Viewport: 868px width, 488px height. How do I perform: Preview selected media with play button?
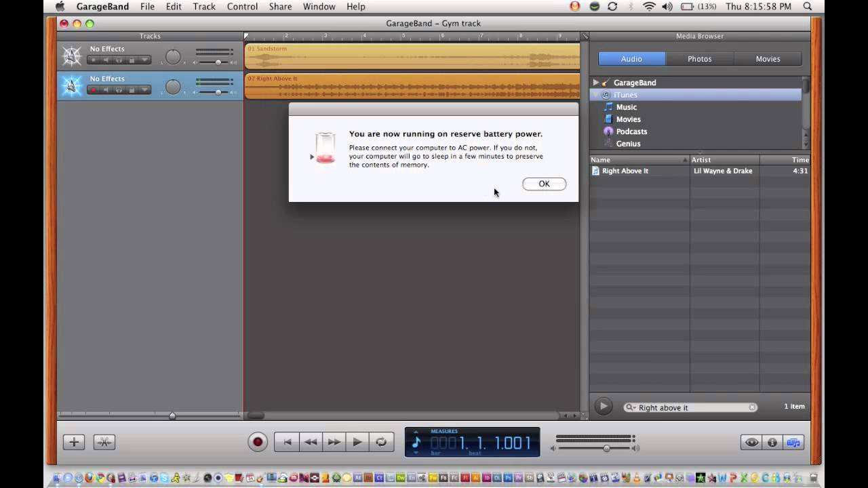[x=603, y=407]
